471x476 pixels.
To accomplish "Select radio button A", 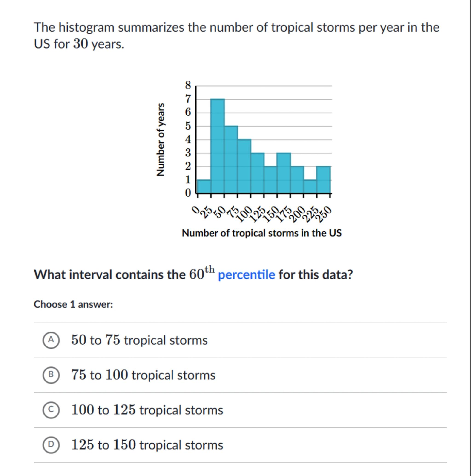I will (x=51, y=340).
